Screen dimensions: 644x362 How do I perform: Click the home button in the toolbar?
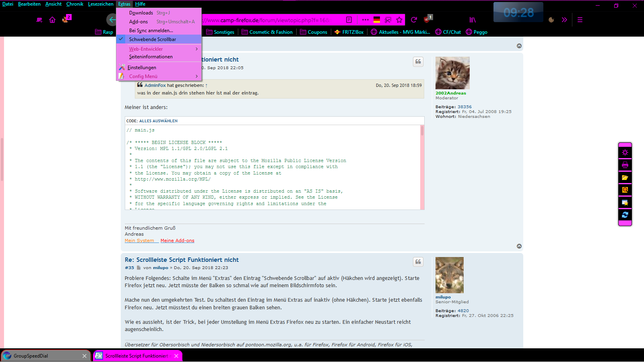point(52,20)
